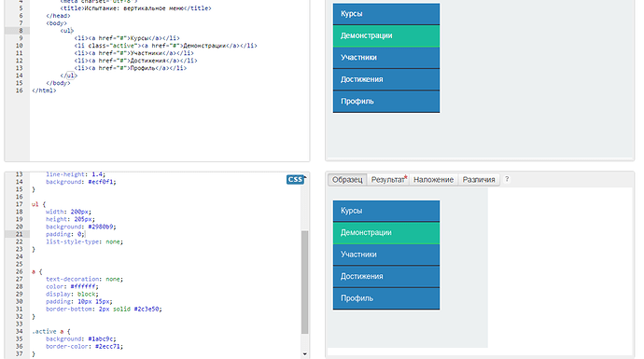
Task: Click the .active a selector line
Action: coord(51,331)
